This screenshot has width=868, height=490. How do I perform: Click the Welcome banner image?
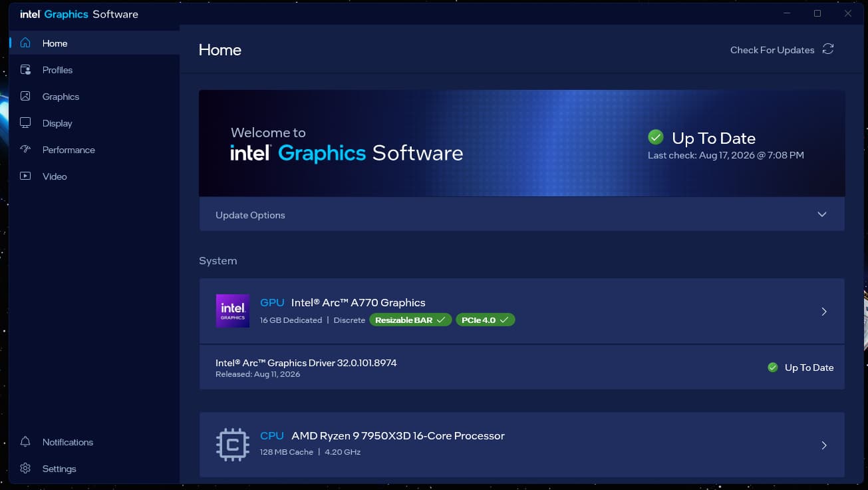tap(522, 143)
